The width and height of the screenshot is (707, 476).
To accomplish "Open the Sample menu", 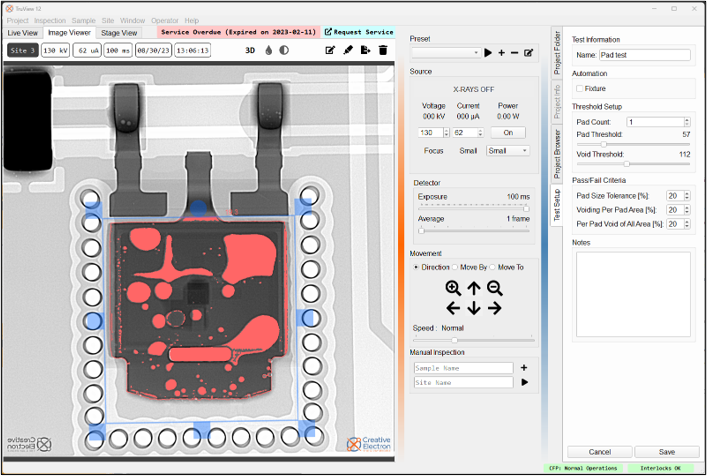I will [83, 21].
